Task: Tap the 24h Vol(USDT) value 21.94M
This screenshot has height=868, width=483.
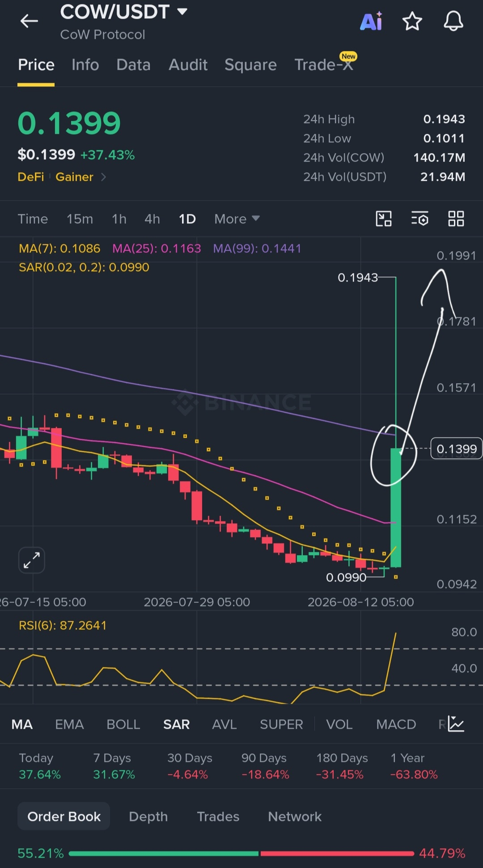Action: click(443, 177)
